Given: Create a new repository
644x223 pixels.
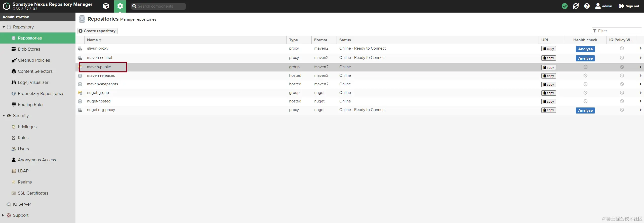Looking at the screenshot, I should (97, 31).
